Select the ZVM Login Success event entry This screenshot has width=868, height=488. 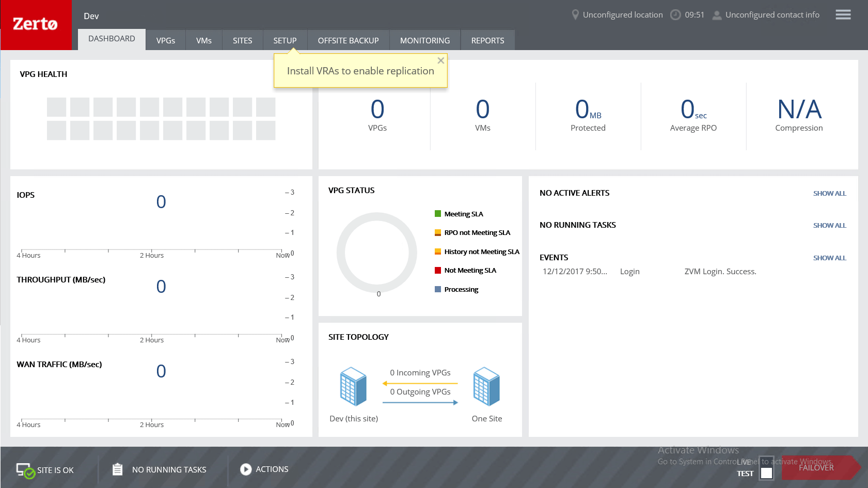[720, 271]
